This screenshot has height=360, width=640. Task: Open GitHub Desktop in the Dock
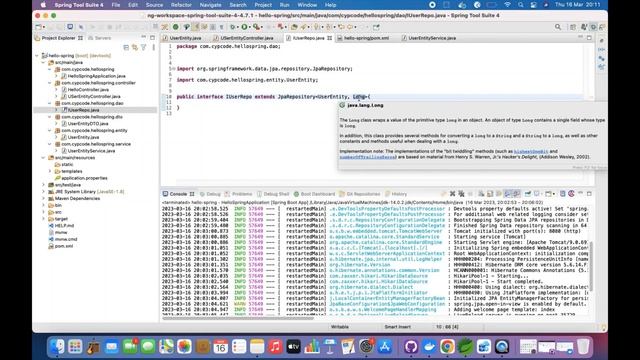coord(411,347)
